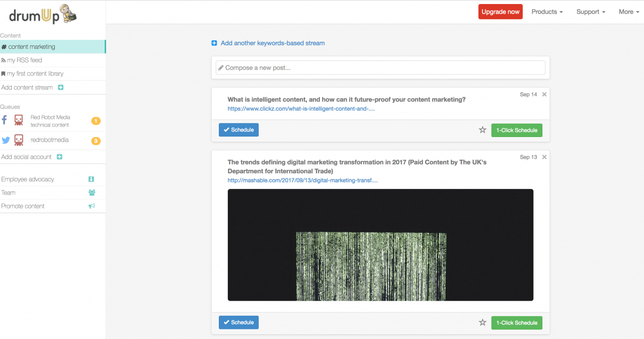Dismiss the Sep 13 post with X
The image size is (644, 339).
pyautogui.click(x=544, y=157)
